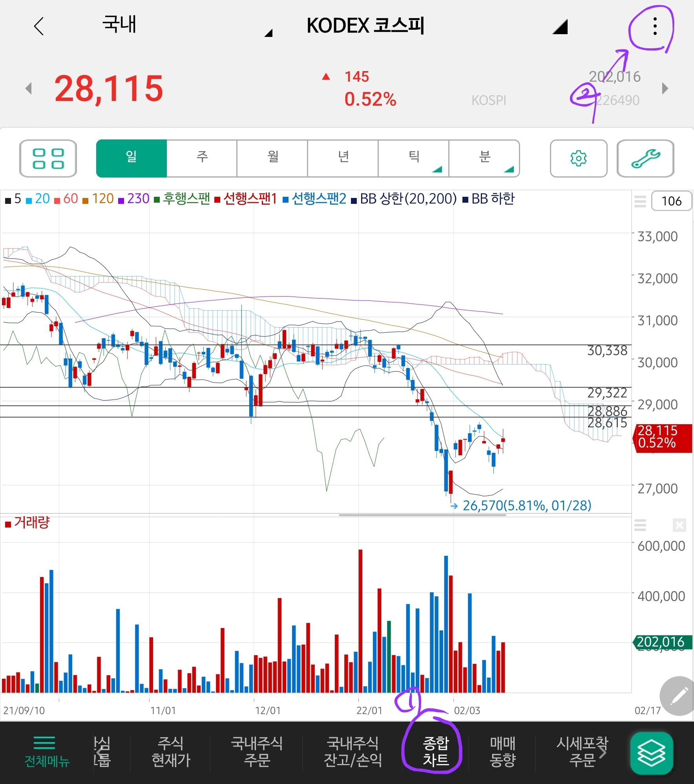Tap the 29,322 horizontal line label

pos(607,393)
